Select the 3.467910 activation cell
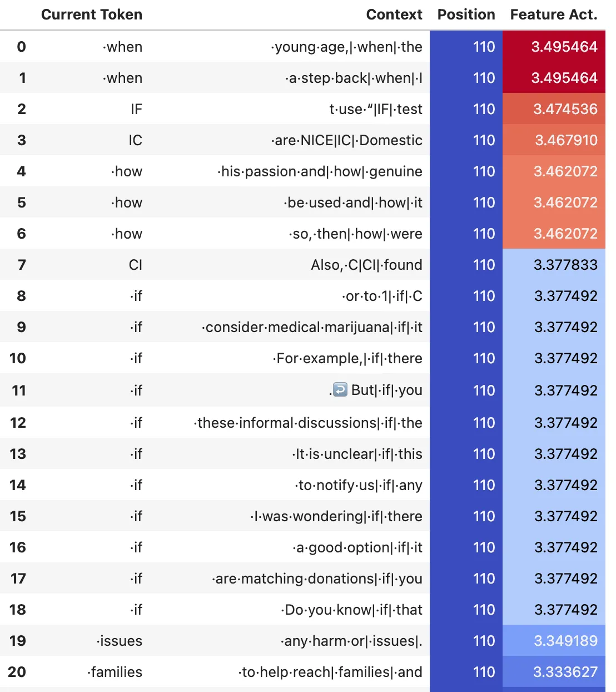Screen dimensions: 616x692 [x=554, y=140]
